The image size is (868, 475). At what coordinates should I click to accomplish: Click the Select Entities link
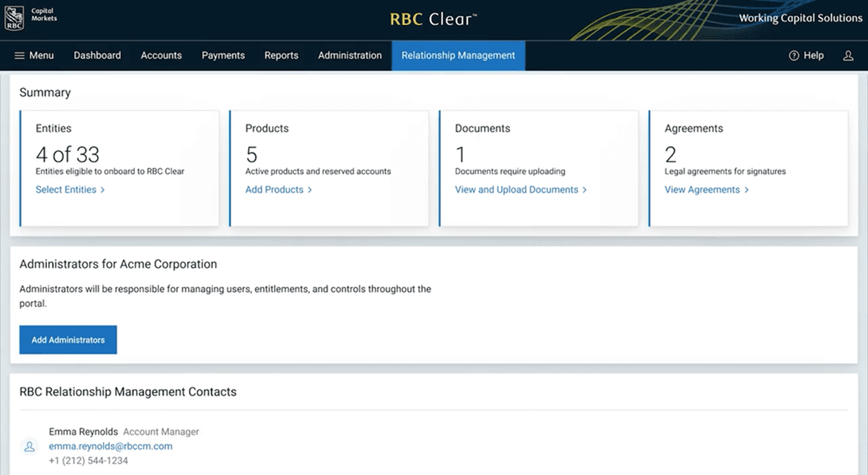tap(66, 190)
